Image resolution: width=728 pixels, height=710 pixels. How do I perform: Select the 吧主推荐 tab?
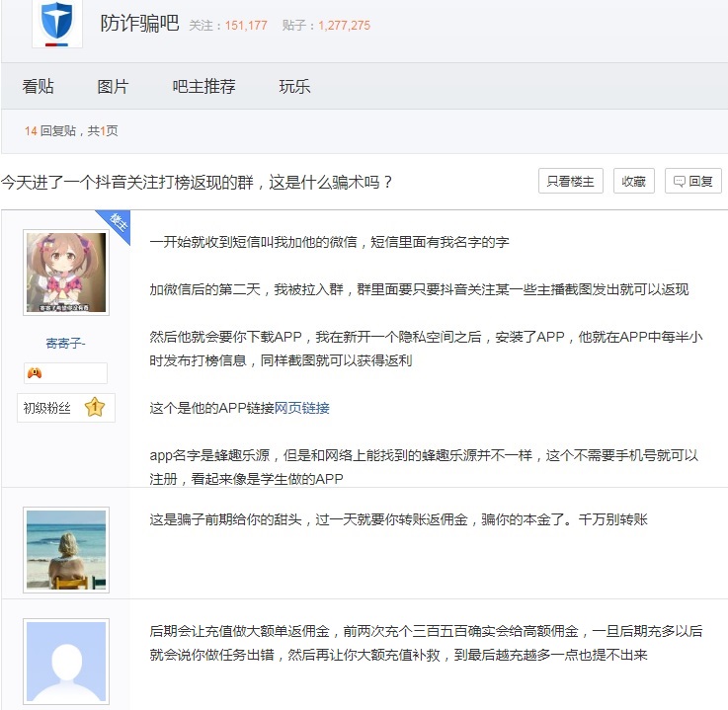[204, 87]
